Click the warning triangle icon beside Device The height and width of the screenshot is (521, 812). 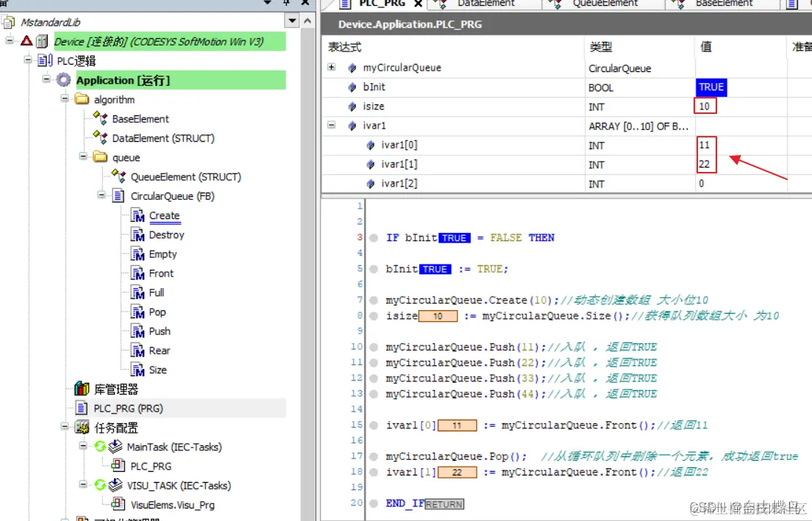pos(27,41)
